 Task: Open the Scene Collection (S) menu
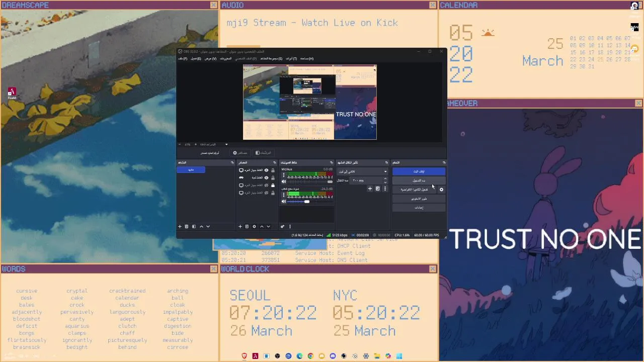271,58
